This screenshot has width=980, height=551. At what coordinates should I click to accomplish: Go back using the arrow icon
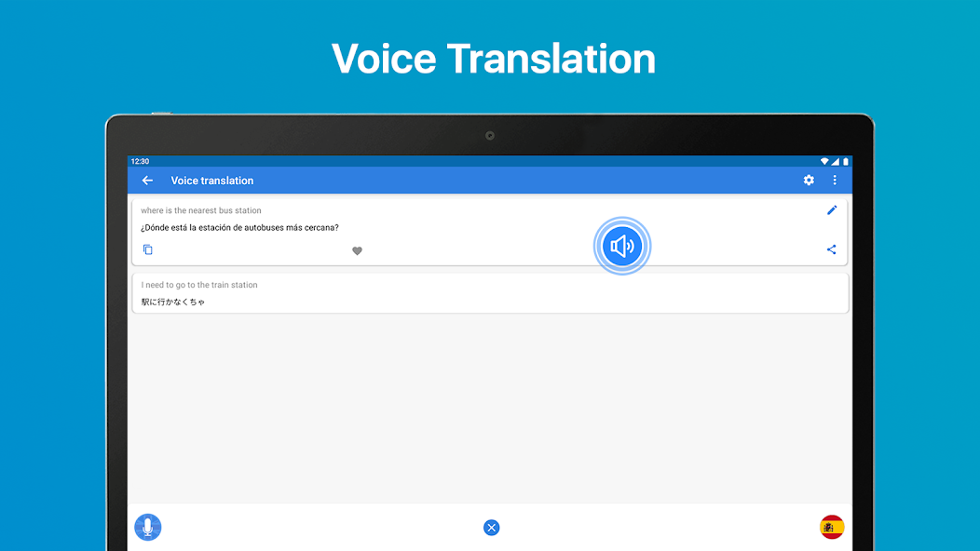coord(147,181)
